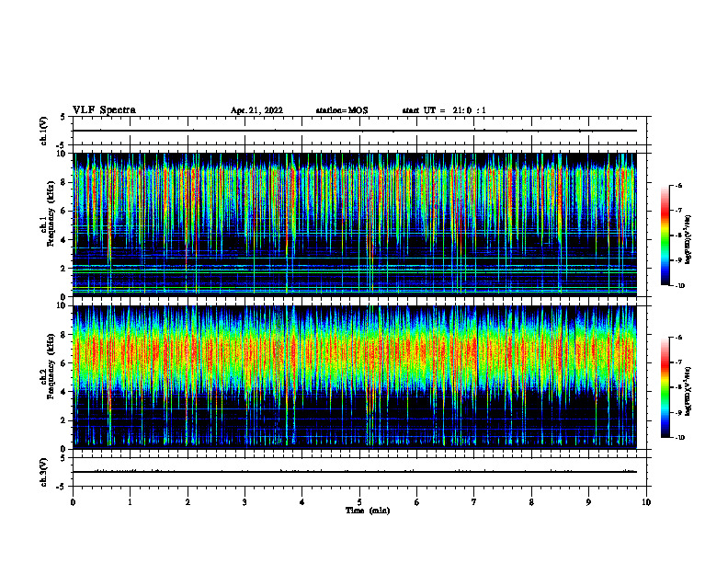
Task: Click the ch.2 spectrogram color scale bar
Action: (x=665, y=387)
